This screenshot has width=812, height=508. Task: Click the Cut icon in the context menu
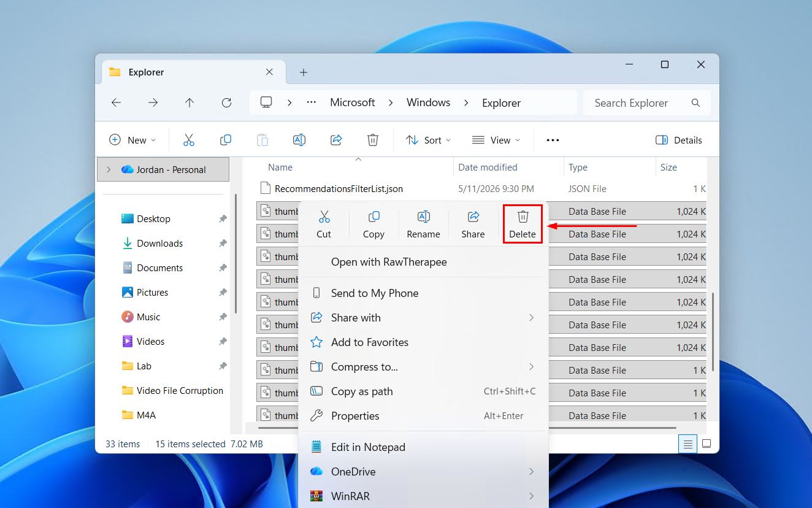tap(324, 217)
